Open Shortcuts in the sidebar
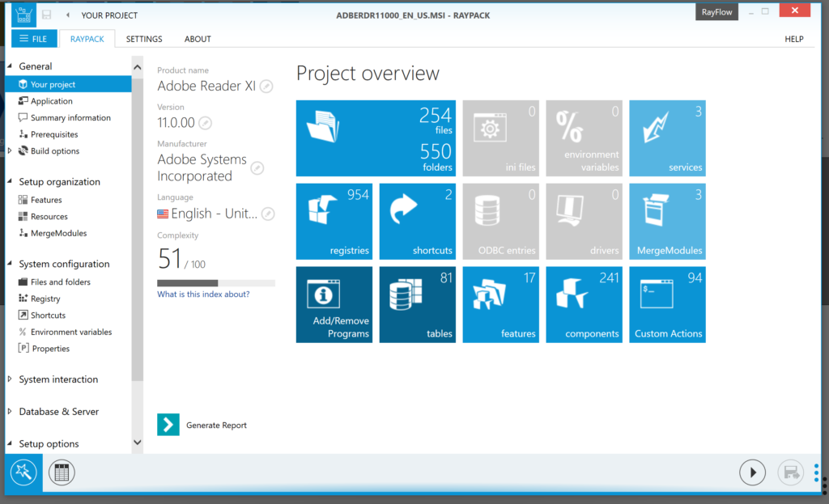Image resolution: width=829 pixels, height=504 pixels. click(x=48, y=316)
